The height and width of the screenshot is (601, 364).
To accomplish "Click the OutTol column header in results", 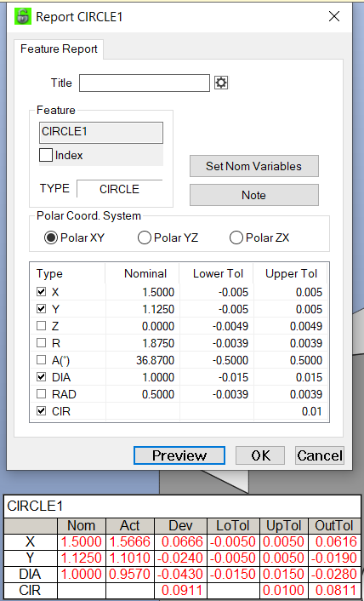I will coord(334,525).
